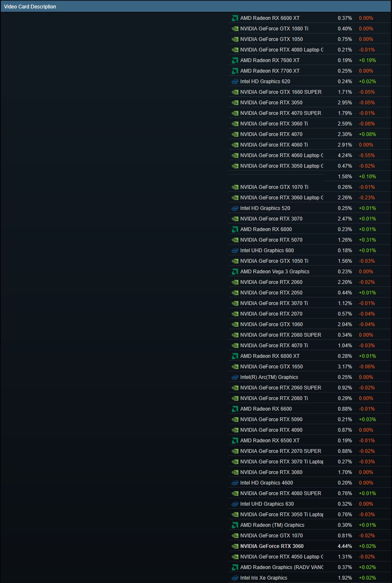Click the NVIDIA logo next to RTX 5070

pyautogui.click(x=235, y=240)
